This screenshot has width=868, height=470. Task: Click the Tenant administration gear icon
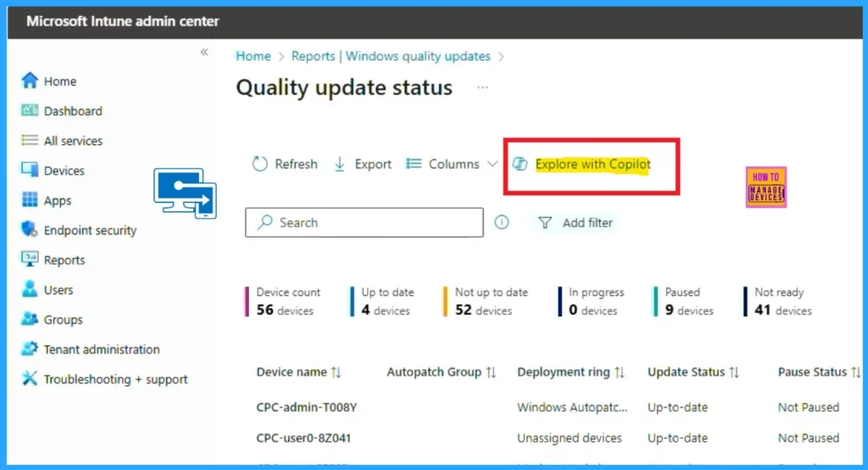point(30,349)
